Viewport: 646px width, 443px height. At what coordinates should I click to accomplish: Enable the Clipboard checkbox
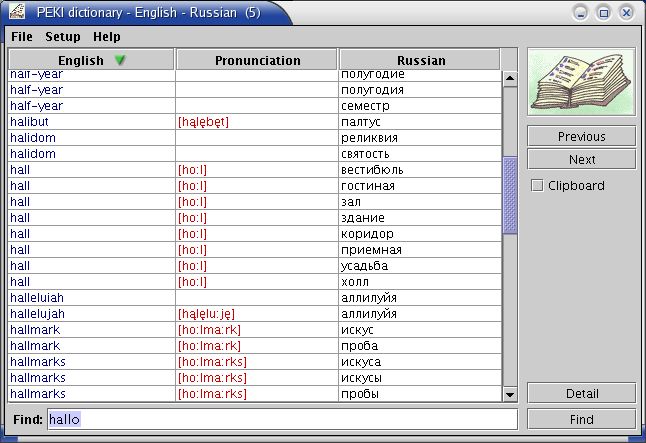(537, 185)
